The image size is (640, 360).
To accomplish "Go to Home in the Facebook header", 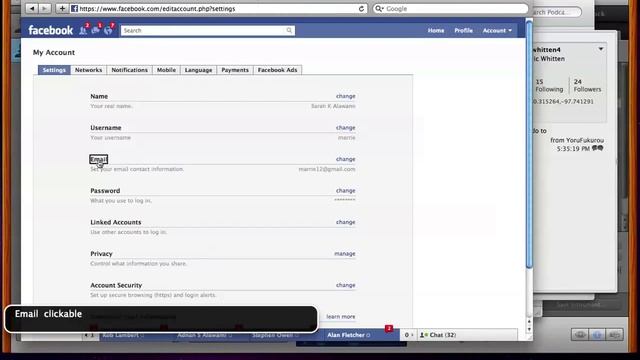I will coord(436,30).
